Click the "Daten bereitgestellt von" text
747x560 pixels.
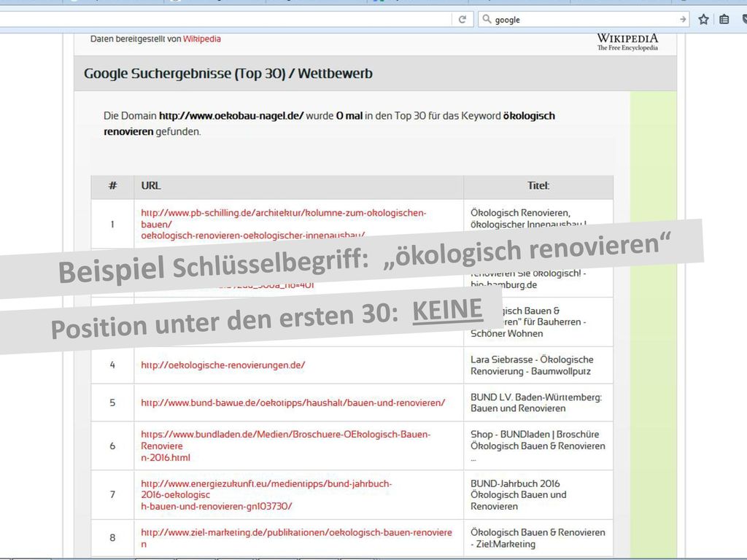coord(136,39)
